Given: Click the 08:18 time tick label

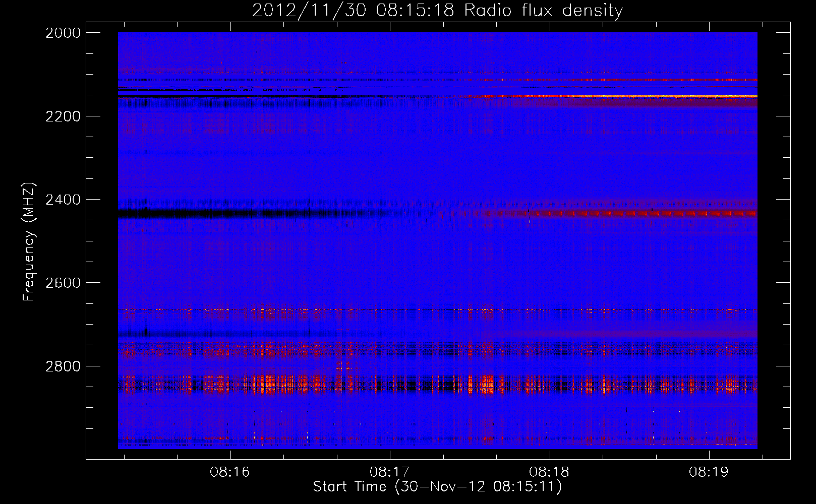Looking at the screenshot, I should pyautogui.click(x=549, y=472).
